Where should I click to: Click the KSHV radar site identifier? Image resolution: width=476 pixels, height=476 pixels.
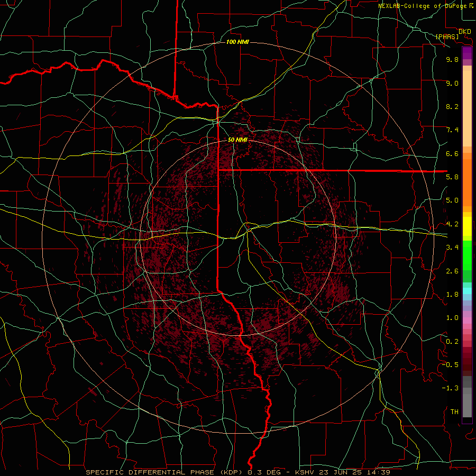coord(305,472)
